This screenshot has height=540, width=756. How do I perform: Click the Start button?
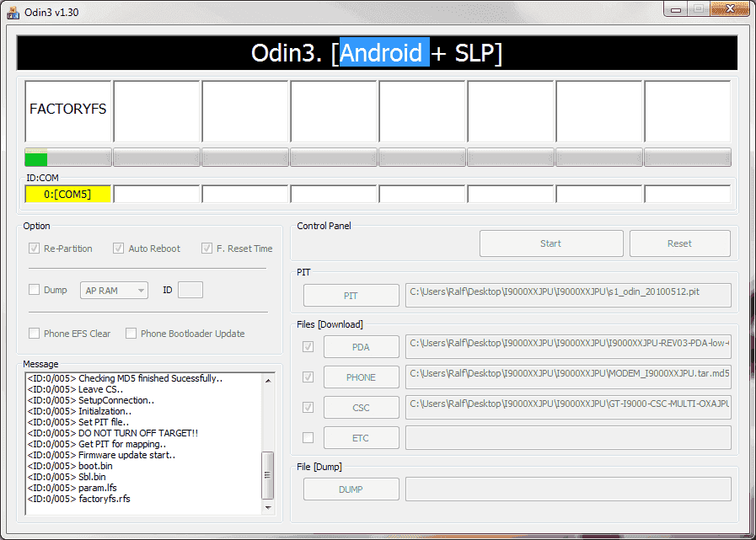click(551, 243)
